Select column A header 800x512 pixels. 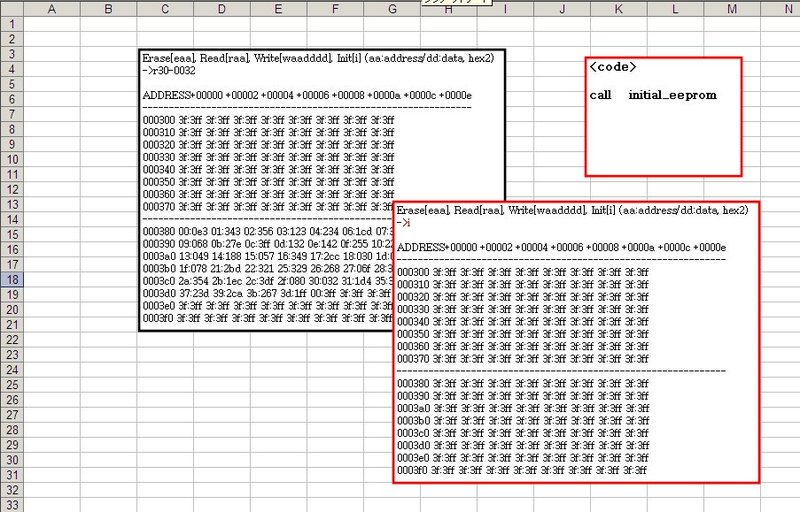pos(50,9)
